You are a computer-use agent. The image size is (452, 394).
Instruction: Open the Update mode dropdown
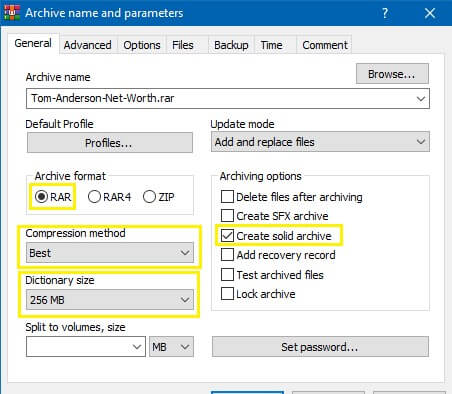pyautogui.click(x=320, y=142)
